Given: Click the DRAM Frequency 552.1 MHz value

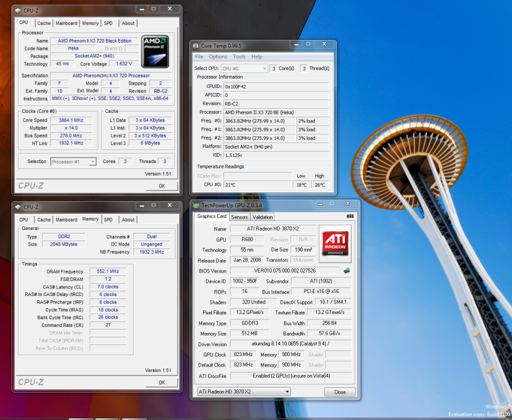Looking at the screenshot, I should pos(108,271).
